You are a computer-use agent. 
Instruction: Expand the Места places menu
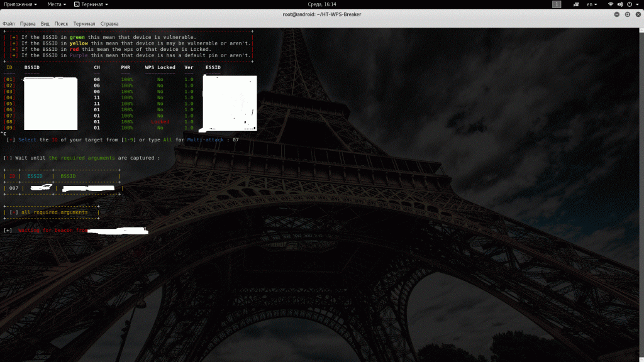point(57,4)
